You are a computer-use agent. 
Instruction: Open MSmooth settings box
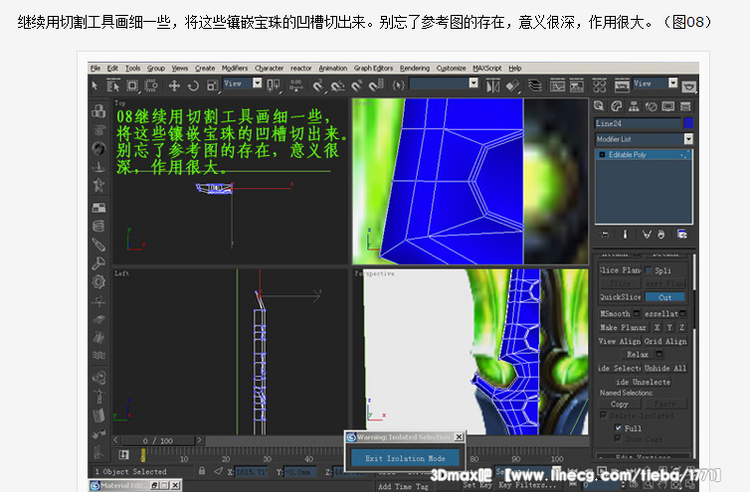[636, 314]
